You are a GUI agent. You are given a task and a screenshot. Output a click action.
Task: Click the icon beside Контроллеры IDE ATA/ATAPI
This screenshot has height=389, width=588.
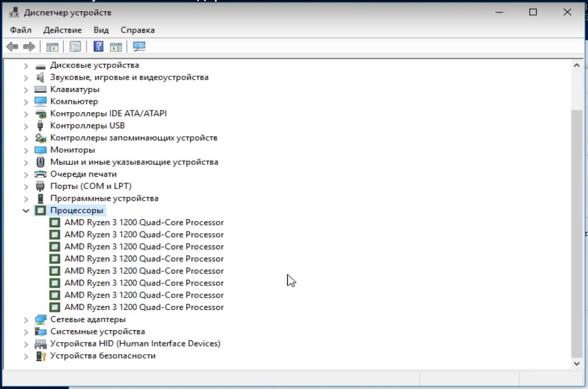(x=40, y=114)
